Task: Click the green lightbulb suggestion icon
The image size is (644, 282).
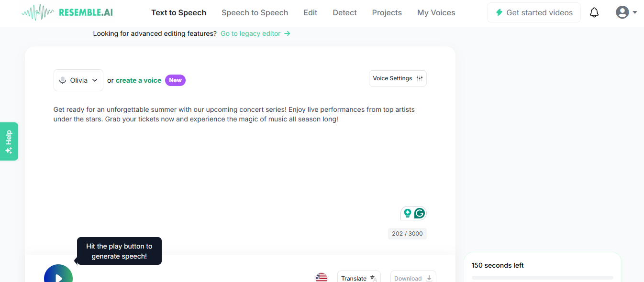Action: click(x=408, y=213)
